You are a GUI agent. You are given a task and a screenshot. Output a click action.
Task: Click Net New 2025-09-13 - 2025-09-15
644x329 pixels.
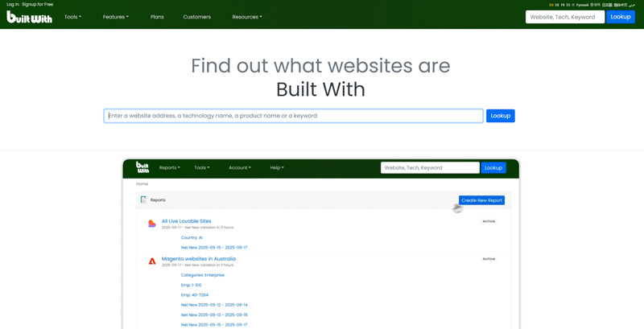(x=214, y=315)
